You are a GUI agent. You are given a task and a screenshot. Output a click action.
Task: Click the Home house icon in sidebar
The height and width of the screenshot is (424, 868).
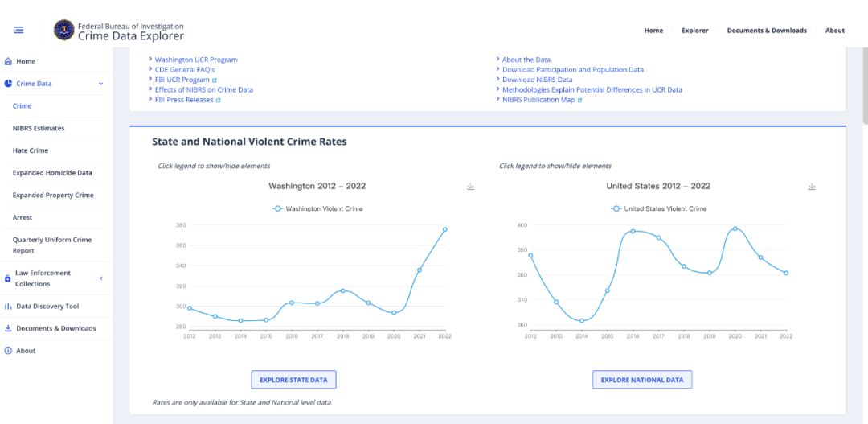point(8,61)
